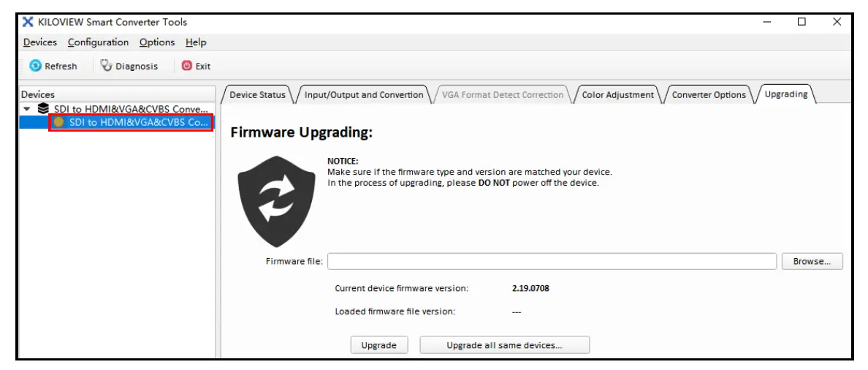
Task: Click the KILOVIEW app logo icon
Action: (x=28, y=22)
